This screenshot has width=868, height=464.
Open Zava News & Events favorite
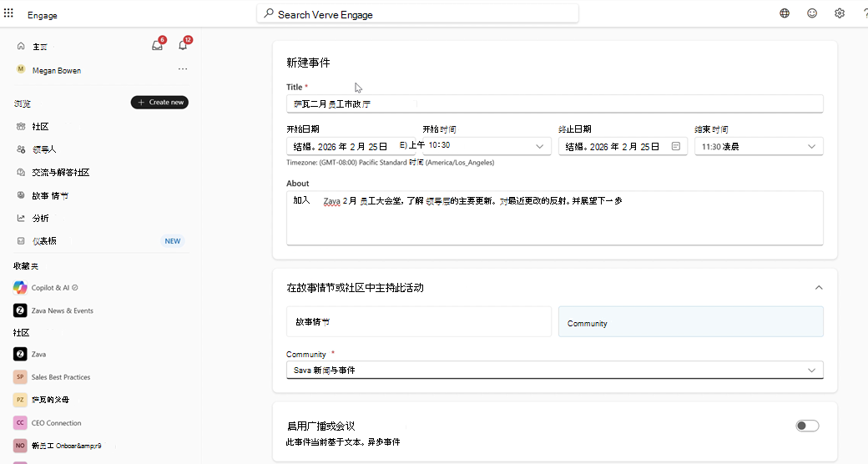pos(62,310)
